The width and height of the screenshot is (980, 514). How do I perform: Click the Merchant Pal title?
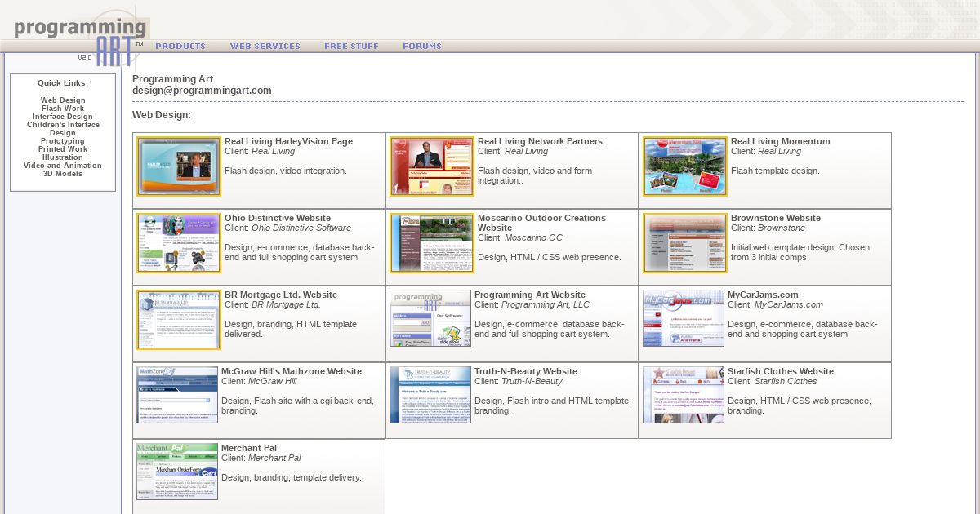[x=249, y=448]
